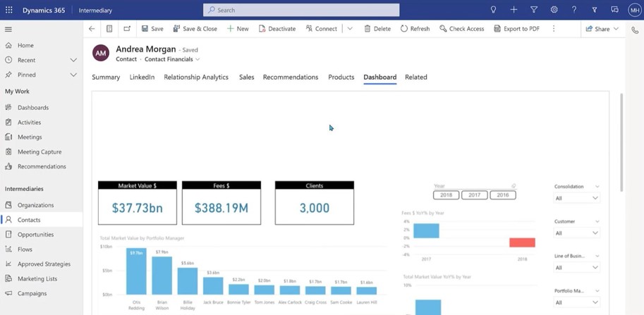Click Deactivate in the command bar
This screenshot has width=644, height=315.
277,29
